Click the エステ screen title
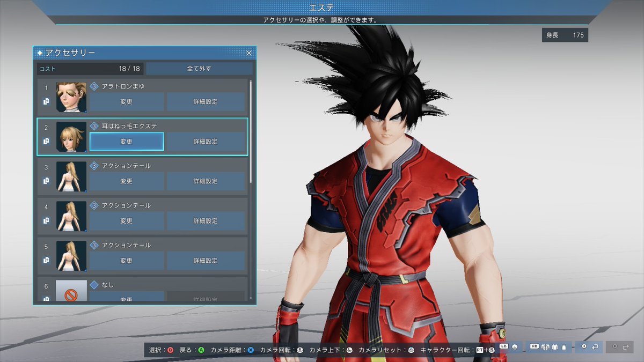The height and width of the screenshot is (362, 644). tap(321, 7)
